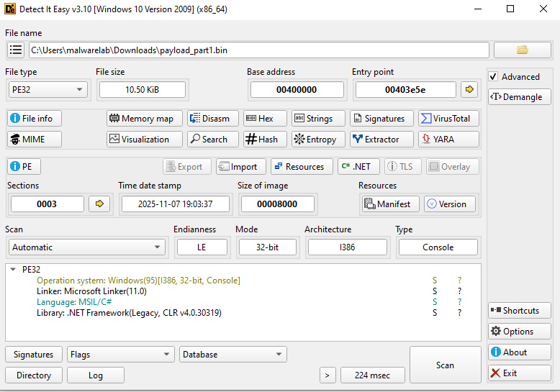Collapse the PE32 results tree node
Screen dimensions: 560x392
pyautogui.click(x=13, y=270)
